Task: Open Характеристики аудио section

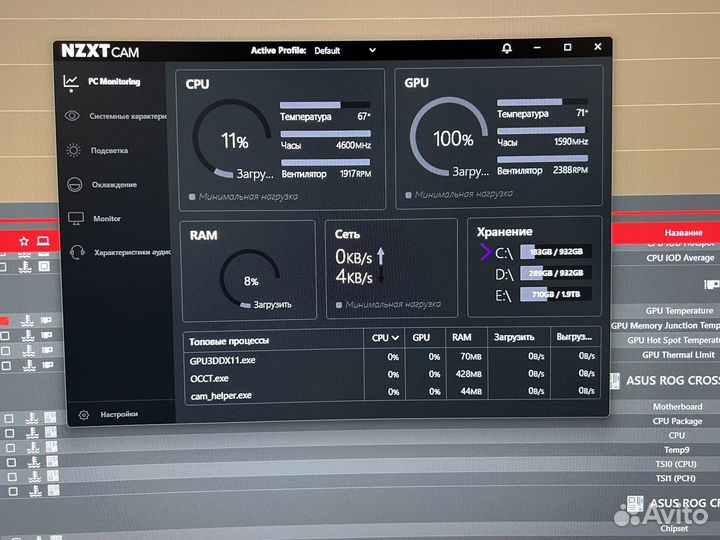Action: (132, 253)
